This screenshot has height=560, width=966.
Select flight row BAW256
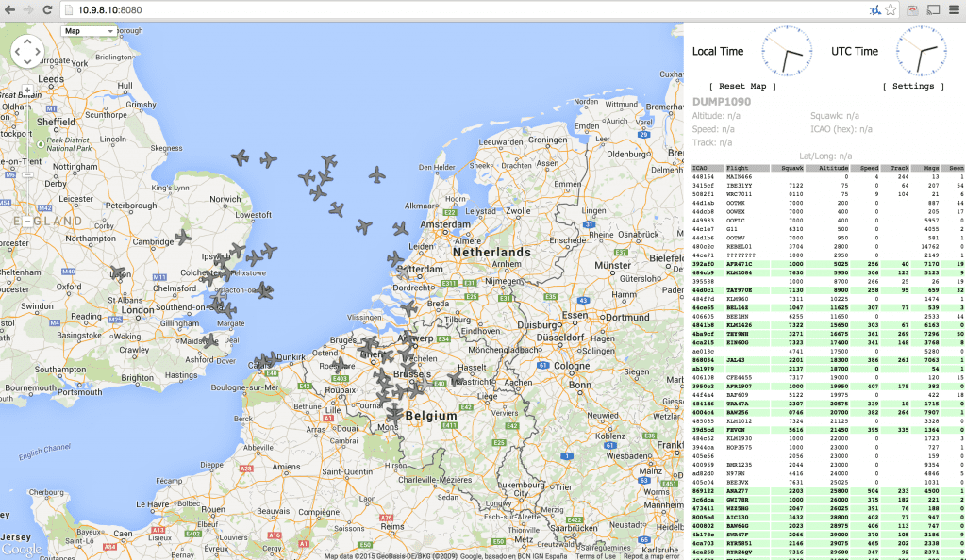[828, 412]
